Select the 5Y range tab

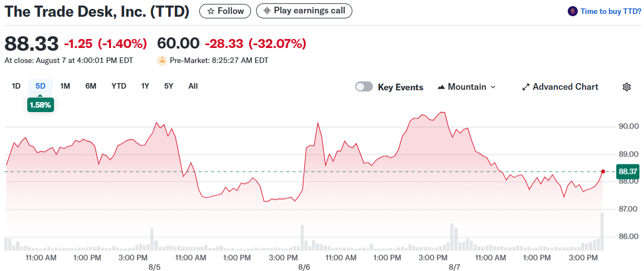tap(169, 86)
